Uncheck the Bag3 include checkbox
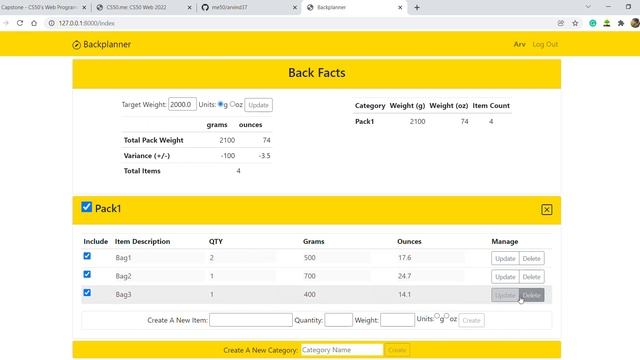Viewport: 640px width, 360px height. [87, 293]
